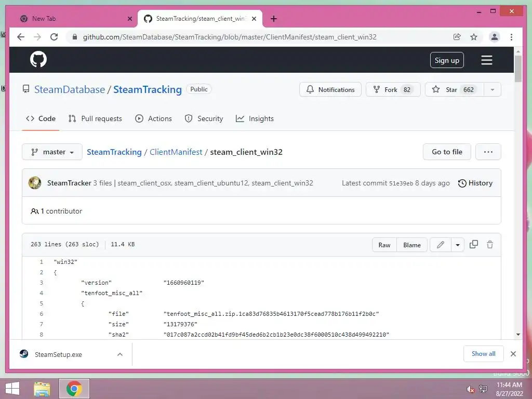
Task: Click the Sign up button
Action: (x=447, y=60)
